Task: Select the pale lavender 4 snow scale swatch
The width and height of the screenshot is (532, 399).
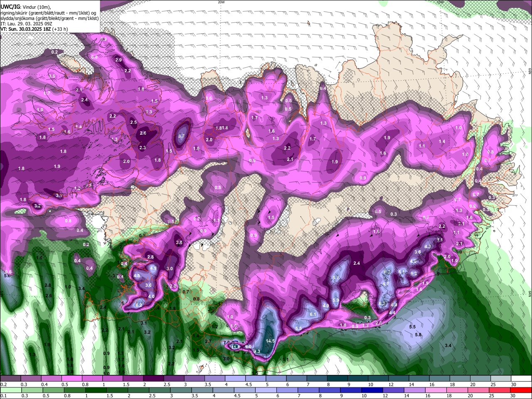Action: (235, 379)
